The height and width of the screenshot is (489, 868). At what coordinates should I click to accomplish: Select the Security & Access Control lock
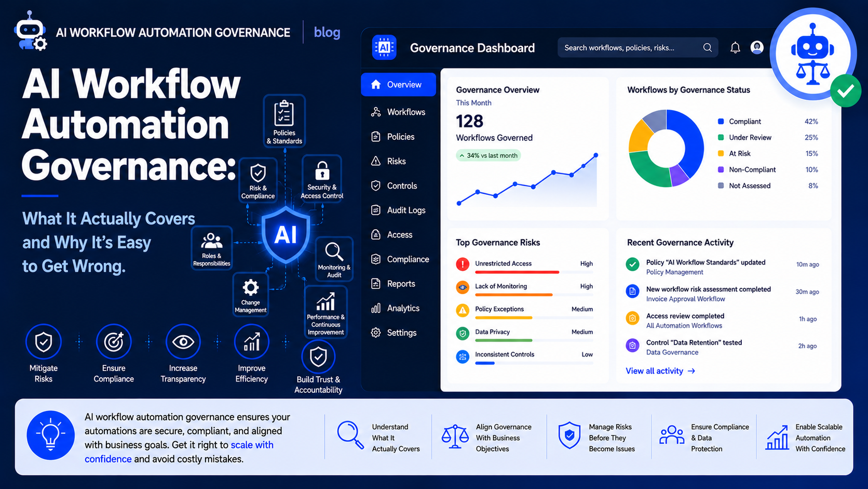(322, 170)
